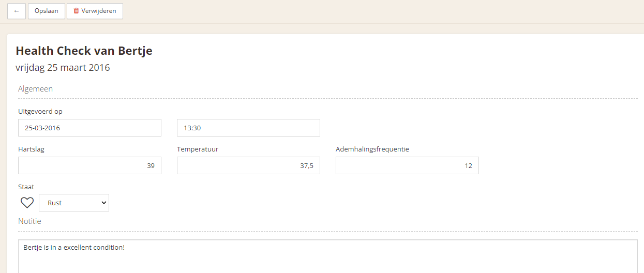Delete the record with Verwijderen button

95,11
